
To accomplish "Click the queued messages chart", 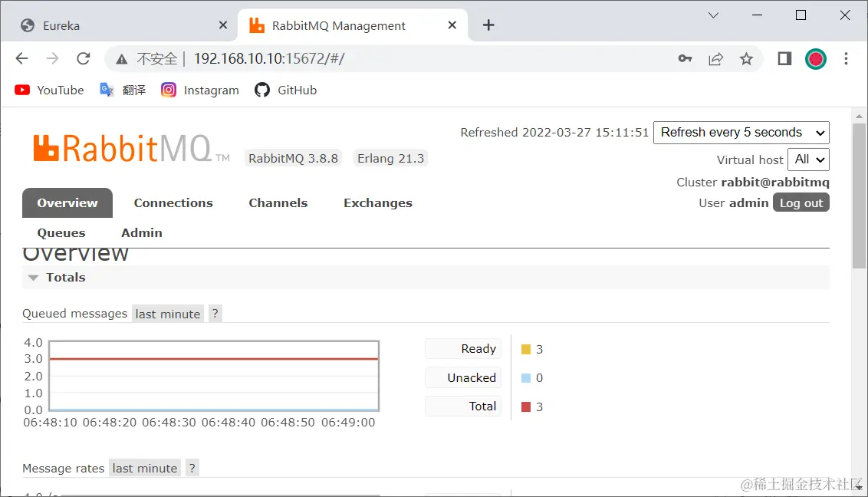I will 214,376.
